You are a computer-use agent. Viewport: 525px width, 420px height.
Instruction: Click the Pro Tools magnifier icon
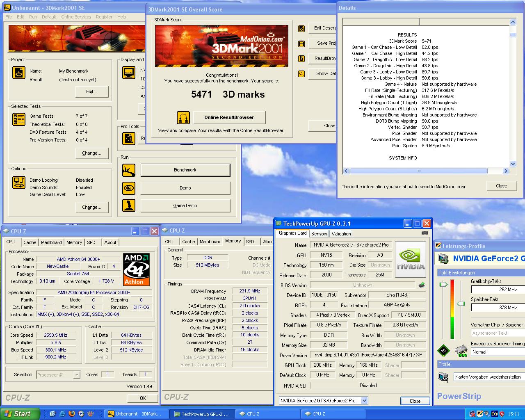[129, 139]
